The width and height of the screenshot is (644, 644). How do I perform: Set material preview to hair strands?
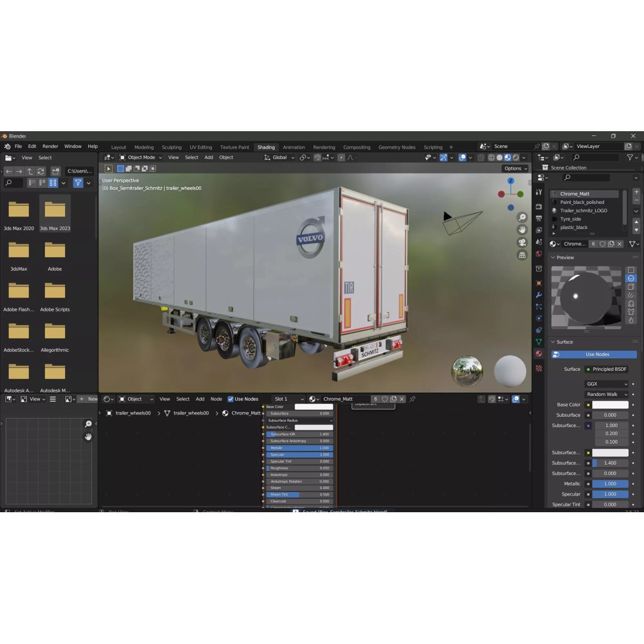(631, 295)
